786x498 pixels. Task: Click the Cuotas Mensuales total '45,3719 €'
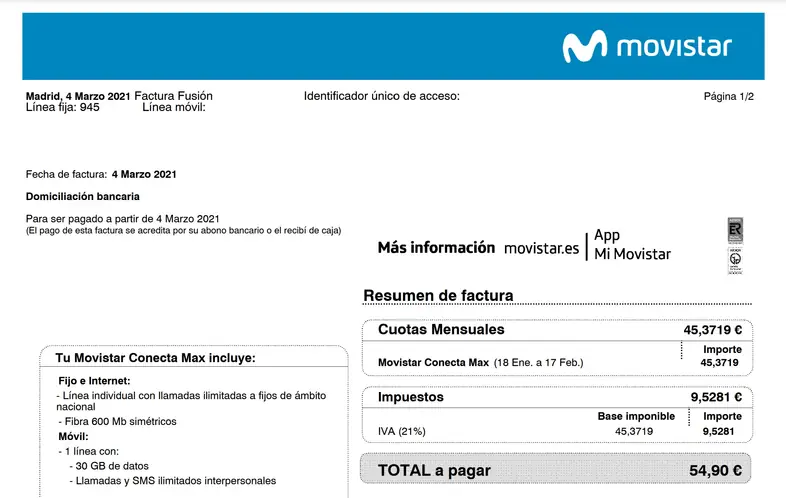(x=712, y=330)
